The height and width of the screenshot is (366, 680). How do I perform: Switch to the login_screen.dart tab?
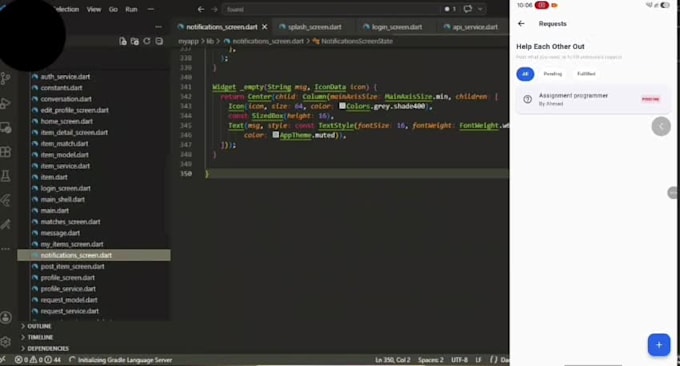pyautogui.click(x=397, y=27)
